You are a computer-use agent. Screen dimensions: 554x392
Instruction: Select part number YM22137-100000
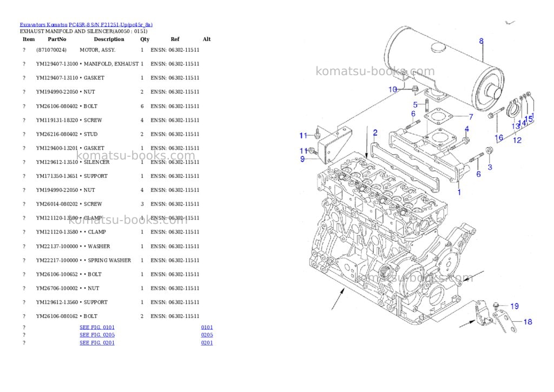pyautogui.click(x=57, y=246)
